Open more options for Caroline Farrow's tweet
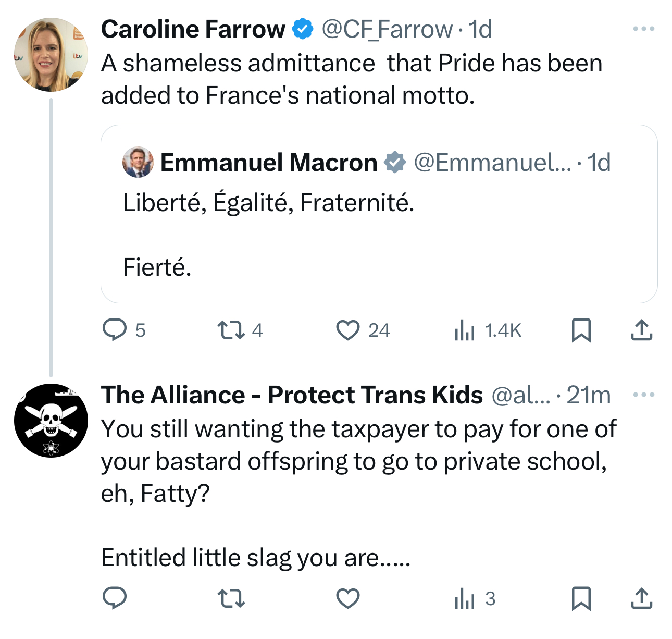Image resolution: width=672 pixels, height=639 pixels. pyautogui.click(x=643, y=29)
